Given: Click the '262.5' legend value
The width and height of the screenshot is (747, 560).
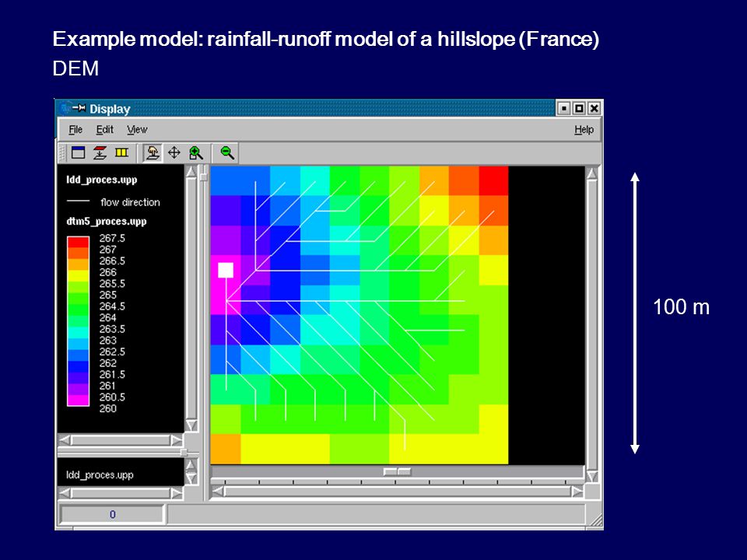Looking at the screenshot, I should [112, 352].
